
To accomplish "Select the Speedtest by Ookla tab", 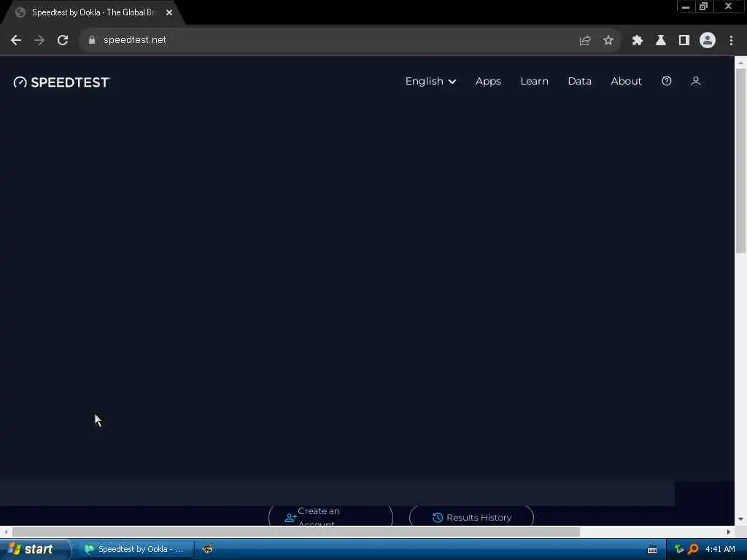I will (93, 12).
